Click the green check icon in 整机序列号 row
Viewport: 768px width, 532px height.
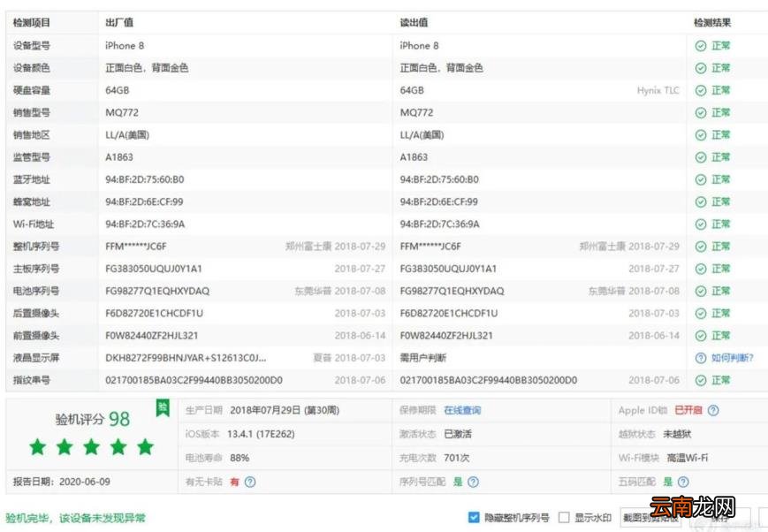coord(701,247)
